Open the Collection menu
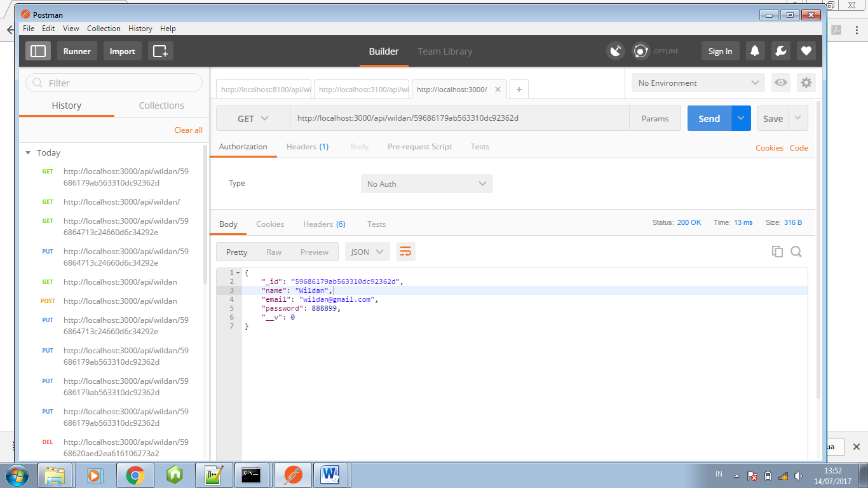The height and width of the screenshot is (488, 868). pyautogui.click(x=104, y=29)
